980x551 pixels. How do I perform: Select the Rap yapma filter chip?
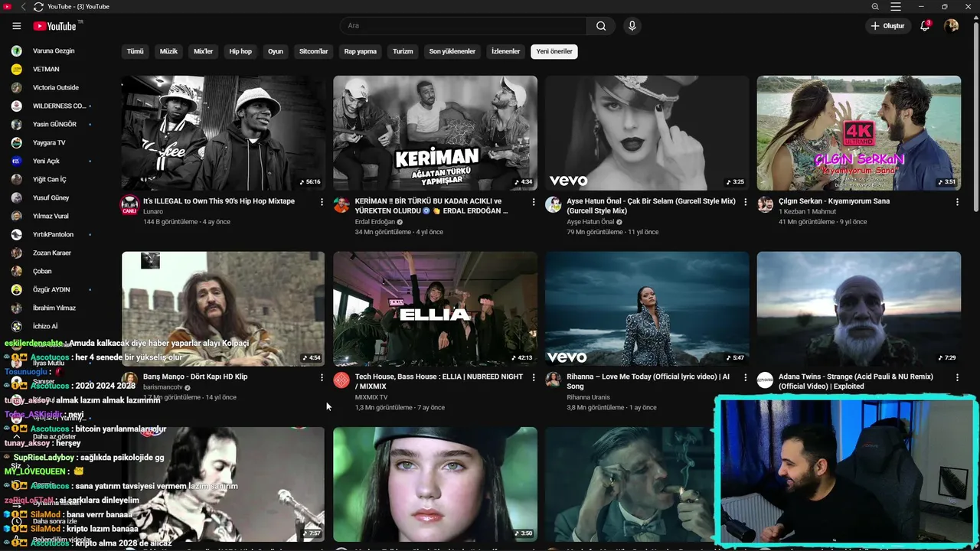click(x=360, y=51)
